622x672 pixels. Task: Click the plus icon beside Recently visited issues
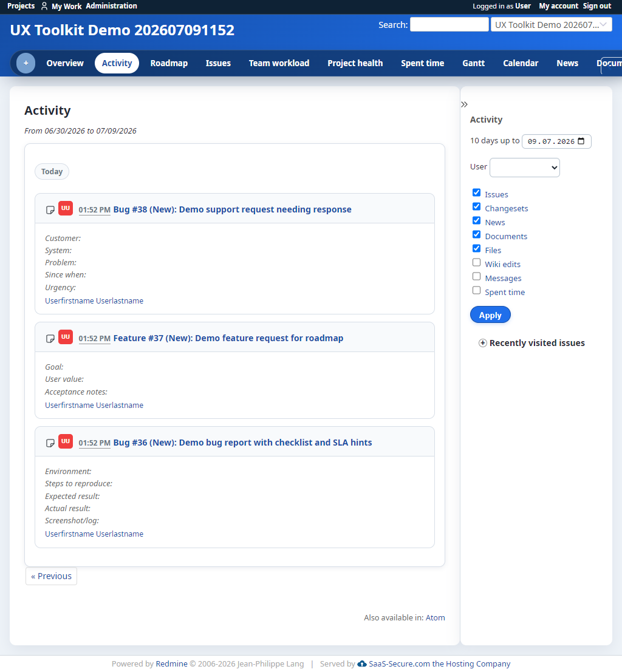(482, 343)
